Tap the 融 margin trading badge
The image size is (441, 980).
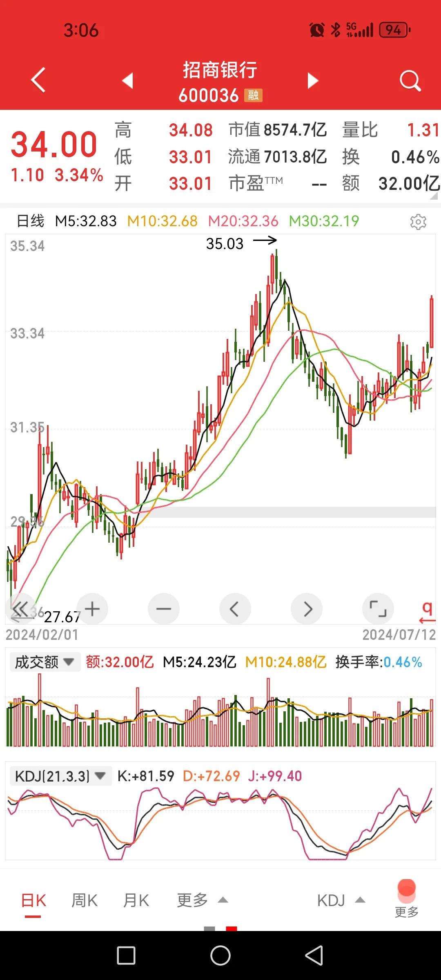[x=253, y=96]
